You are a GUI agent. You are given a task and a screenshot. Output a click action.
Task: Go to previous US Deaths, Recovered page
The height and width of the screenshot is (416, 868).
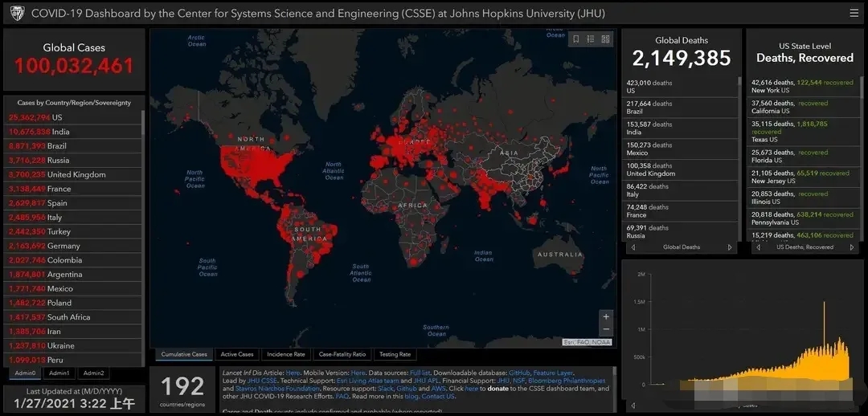(x=758, y=247)
